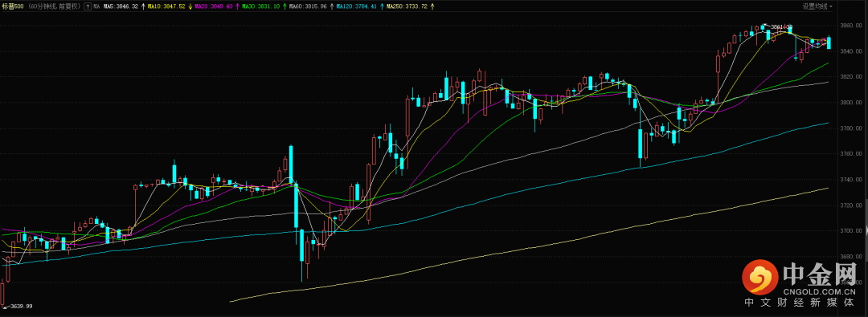Click the green MA30:3831.10 label
The image size is (868, 317).
[x=260, y=6]
